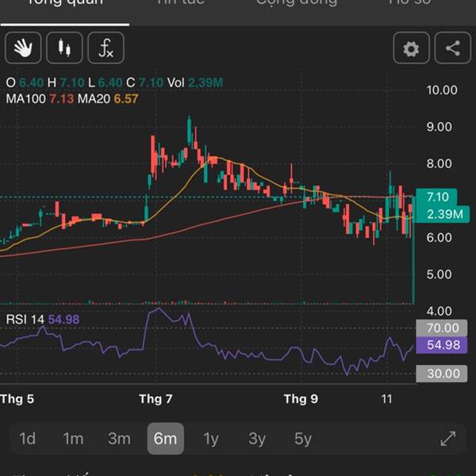Click the 2.39M volume tag on axis

point(443,214)
